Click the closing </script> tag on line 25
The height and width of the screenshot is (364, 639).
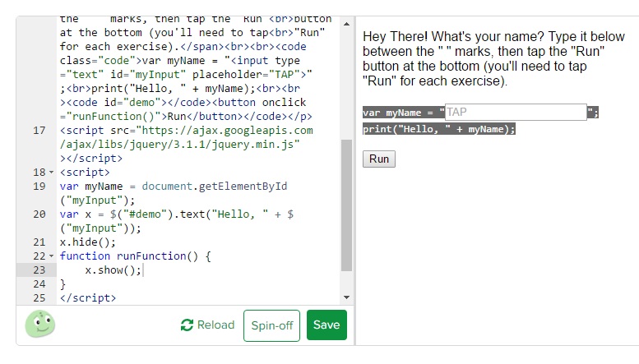pos(88,298)
